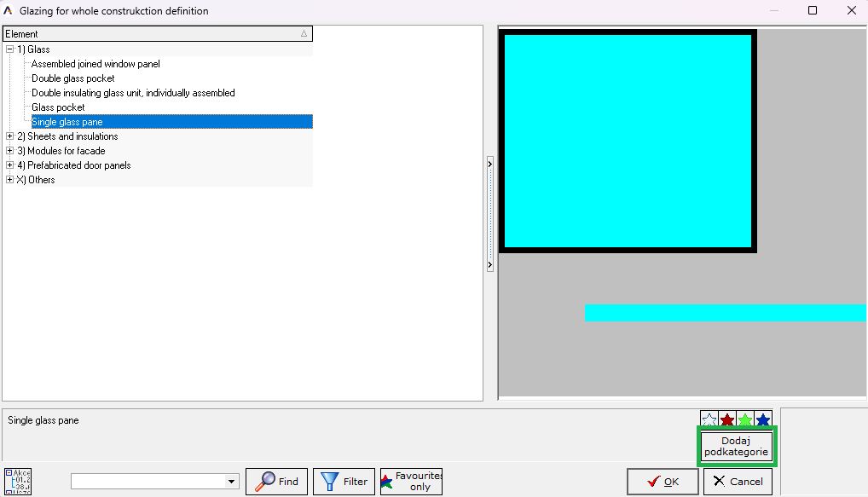This screenshot has width=868, height=497.
Task: Click the splitter chevron next to the tree
Action: pyautogui.click(x=489, y=164)
